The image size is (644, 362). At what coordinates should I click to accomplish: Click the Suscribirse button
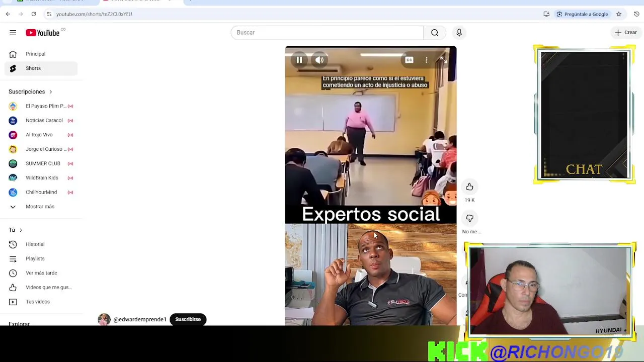click(x=188, y=319)
